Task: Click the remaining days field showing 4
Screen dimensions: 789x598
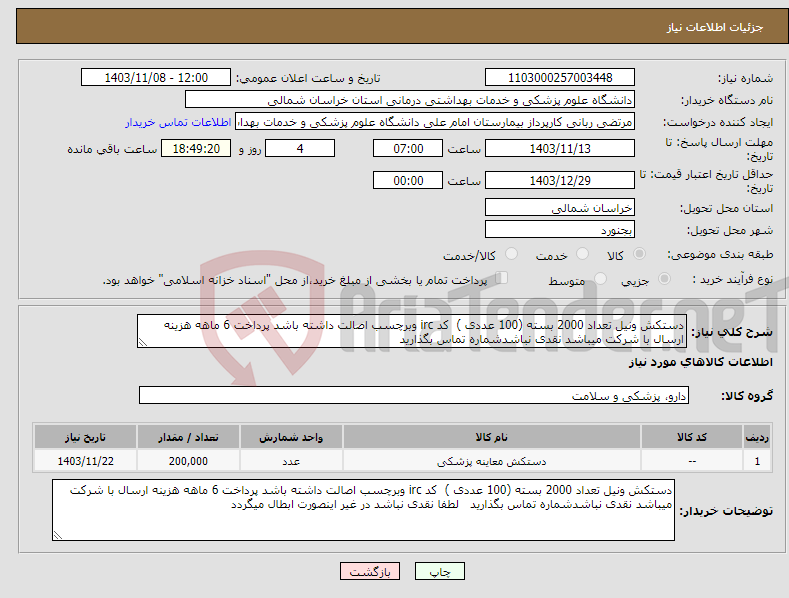Action: (300, 148)
